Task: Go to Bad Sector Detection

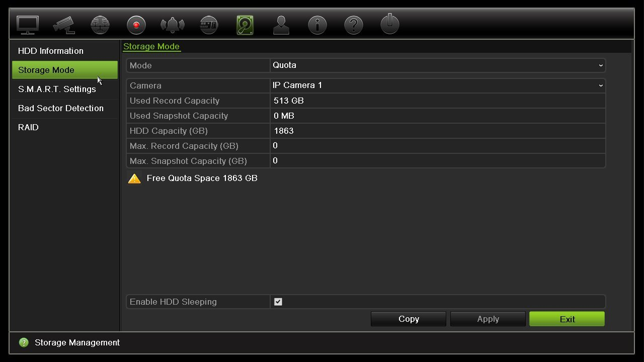Action: [65, 108]
